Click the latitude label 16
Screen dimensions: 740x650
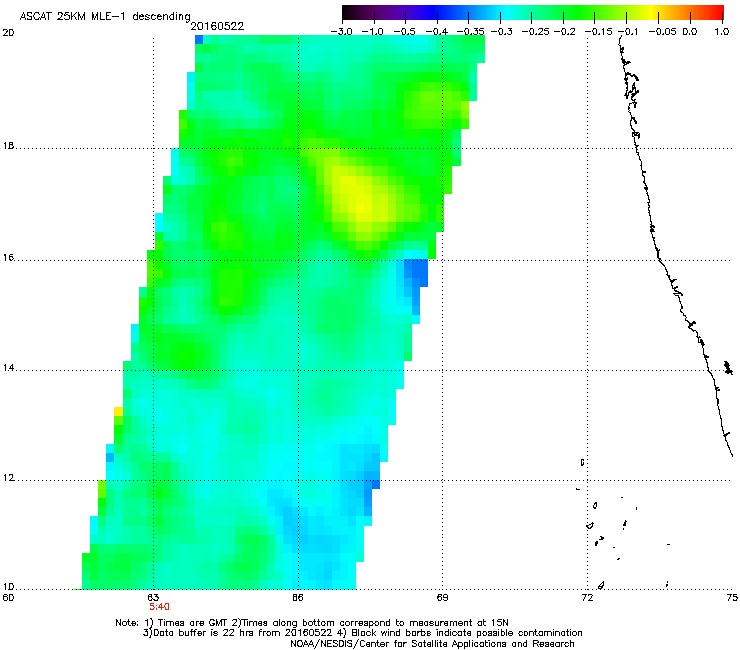8,258
